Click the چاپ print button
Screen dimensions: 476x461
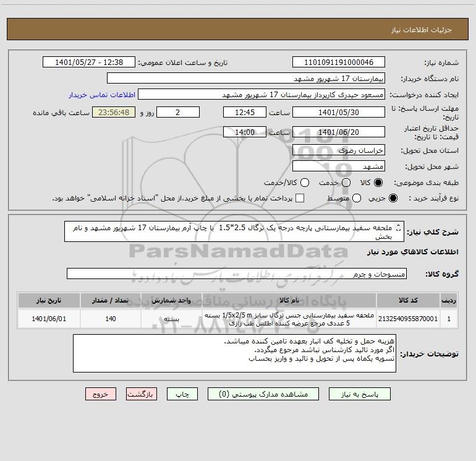coord(182,394)
